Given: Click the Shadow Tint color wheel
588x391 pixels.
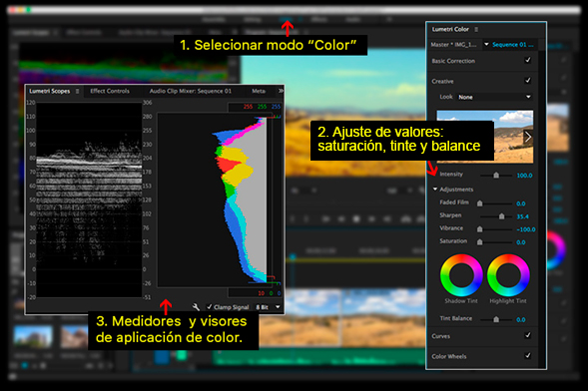Looking at the screenshot, I should point(461,275).
